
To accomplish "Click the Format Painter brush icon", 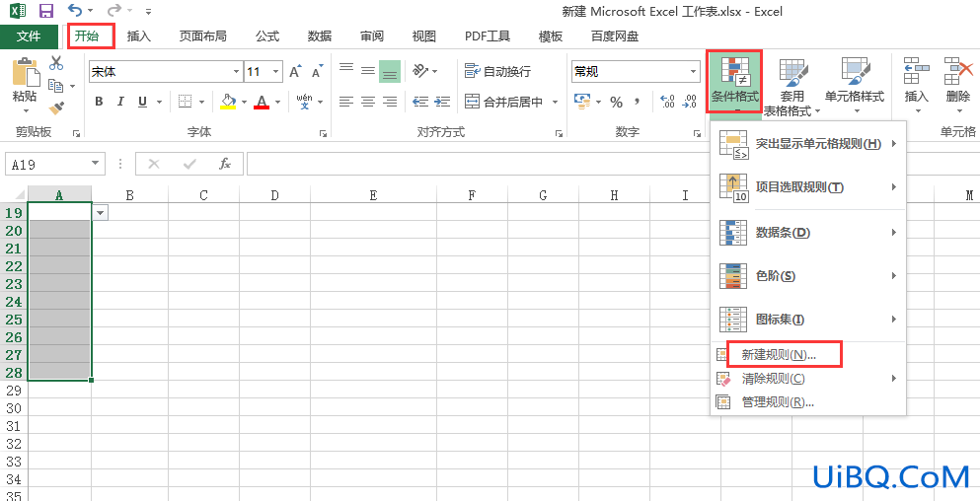I will [x=56, y=108].
